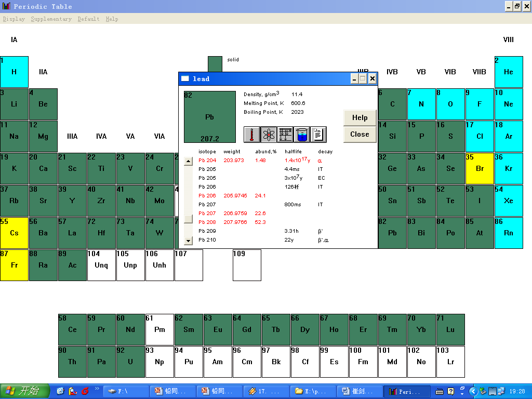Select Helium element cell

click(x=509, y=72)
